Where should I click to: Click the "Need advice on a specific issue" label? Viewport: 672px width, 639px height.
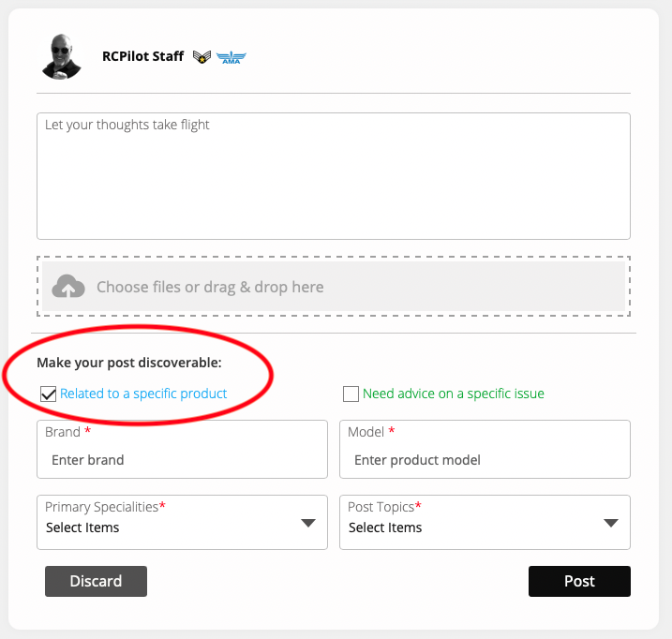click(453, 394)
